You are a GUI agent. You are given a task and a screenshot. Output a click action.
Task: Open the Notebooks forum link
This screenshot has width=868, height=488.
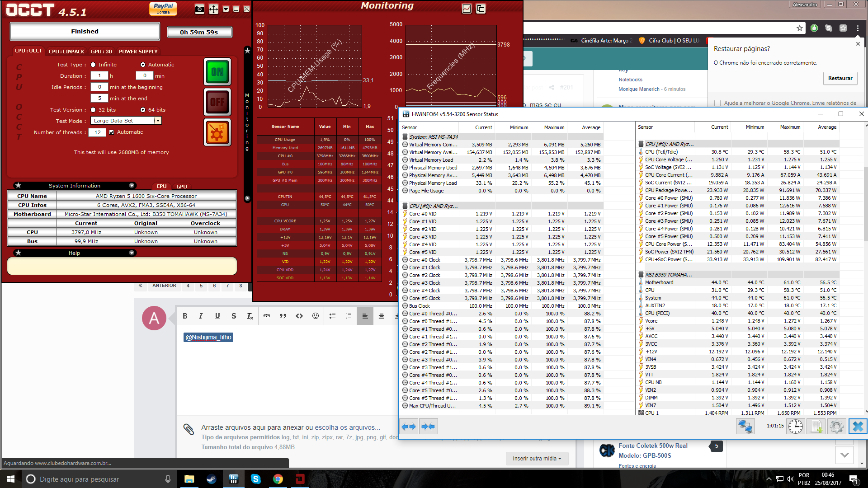coord(630,80)
